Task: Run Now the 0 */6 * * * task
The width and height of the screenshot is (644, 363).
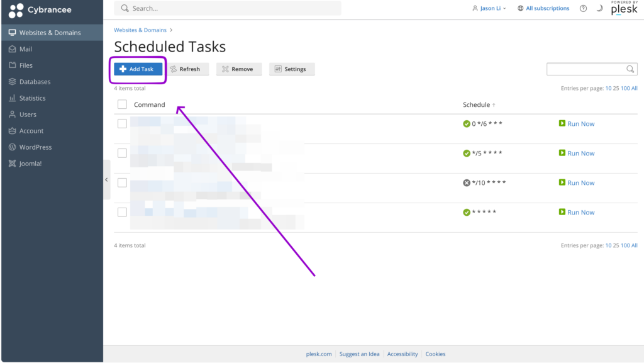Action: [x=577, y=123]
